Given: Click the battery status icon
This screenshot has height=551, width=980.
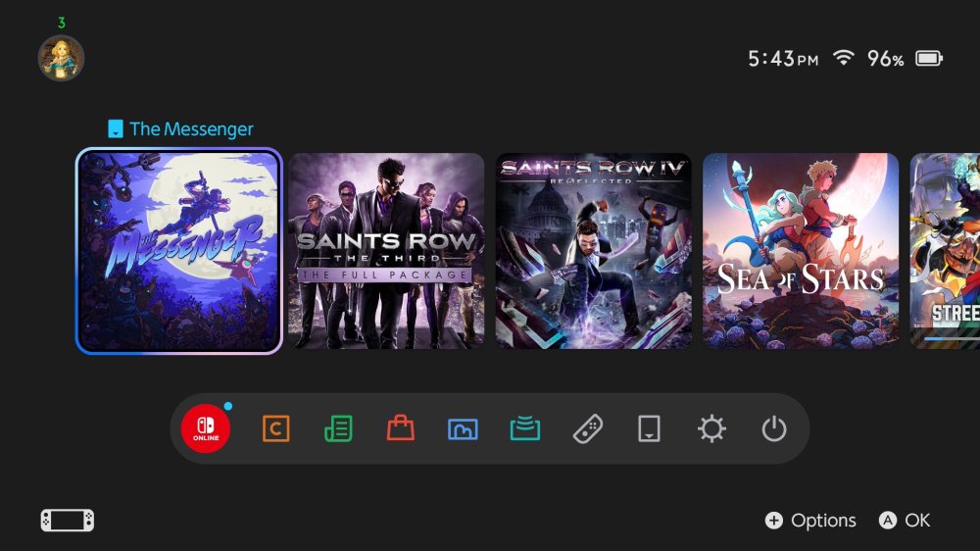Looking at the screenshot, I should [x=929, y=59].
